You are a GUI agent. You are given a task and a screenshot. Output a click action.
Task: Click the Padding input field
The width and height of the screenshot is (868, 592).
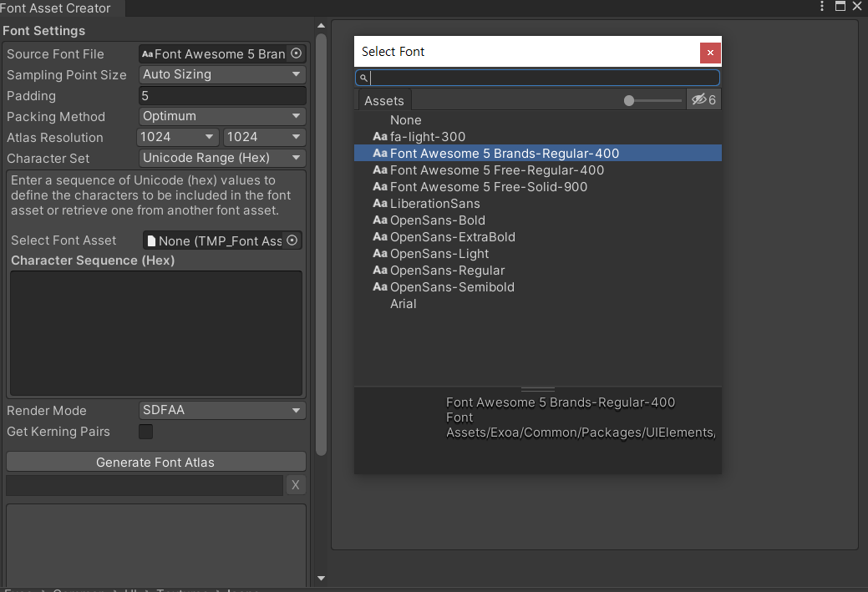pyautogui.click(x=222, y=96)
